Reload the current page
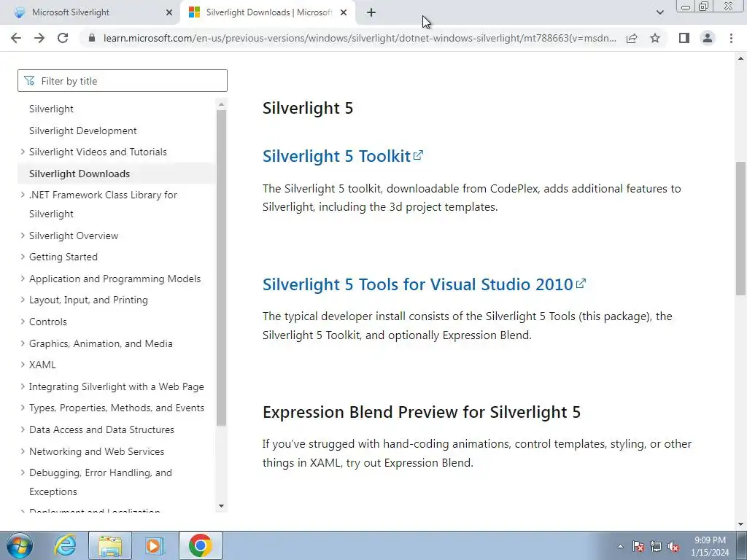 click(63, 38)
